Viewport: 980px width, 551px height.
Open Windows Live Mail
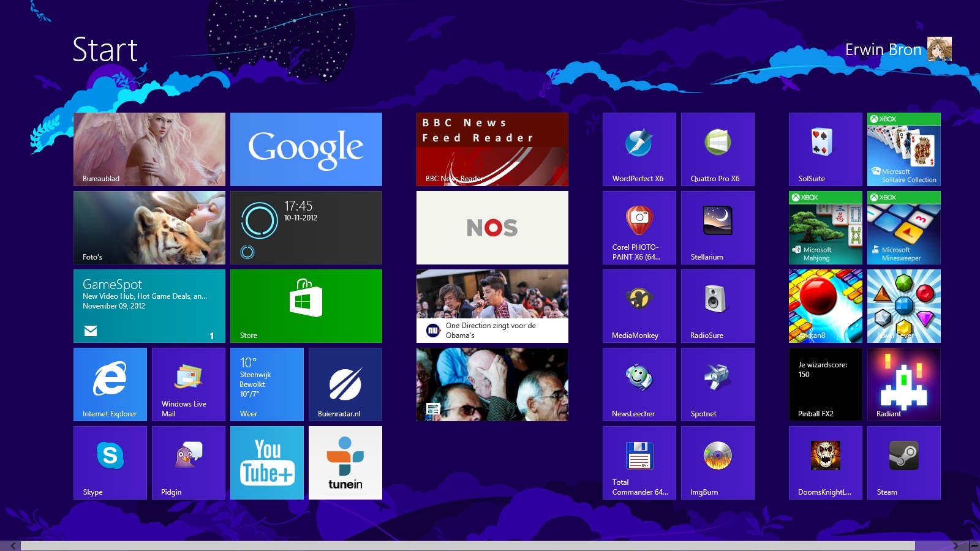[x=189, y=384]
